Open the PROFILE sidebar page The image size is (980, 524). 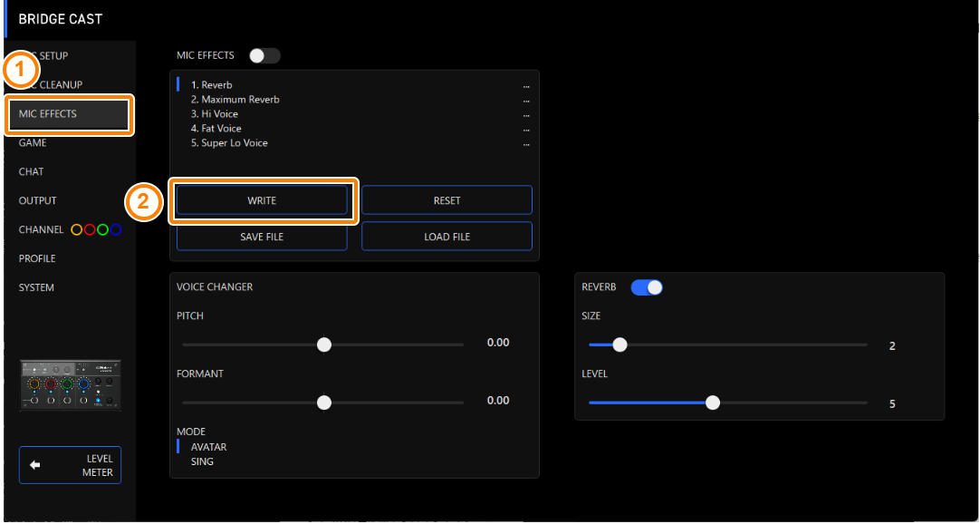pyautogui.click(x=37, y=258)
